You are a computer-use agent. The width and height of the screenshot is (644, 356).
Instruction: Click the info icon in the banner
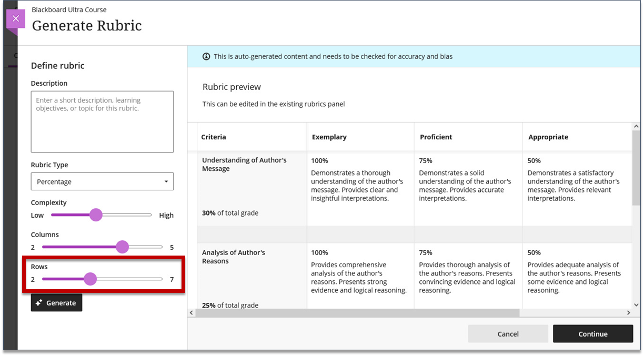click(206, 56)
